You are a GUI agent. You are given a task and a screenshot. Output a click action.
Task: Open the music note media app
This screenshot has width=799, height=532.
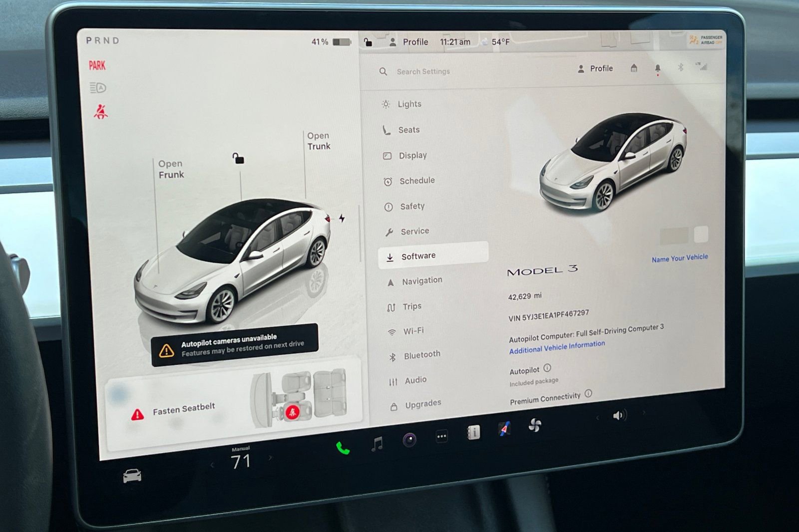(x=378, y=443)
